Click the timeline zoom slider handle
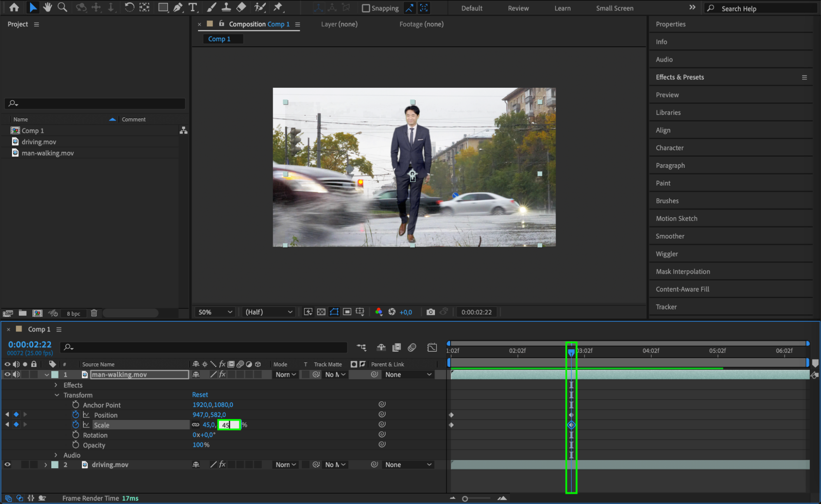 [465, 499]
